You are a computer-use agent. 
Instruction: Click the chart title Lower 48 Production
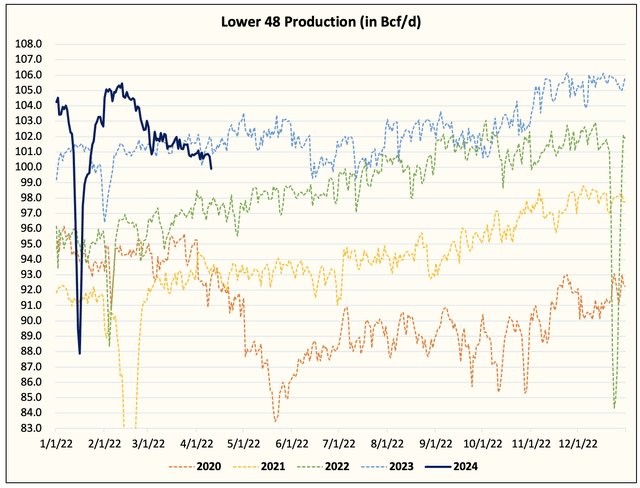click(x=321, y=22)
